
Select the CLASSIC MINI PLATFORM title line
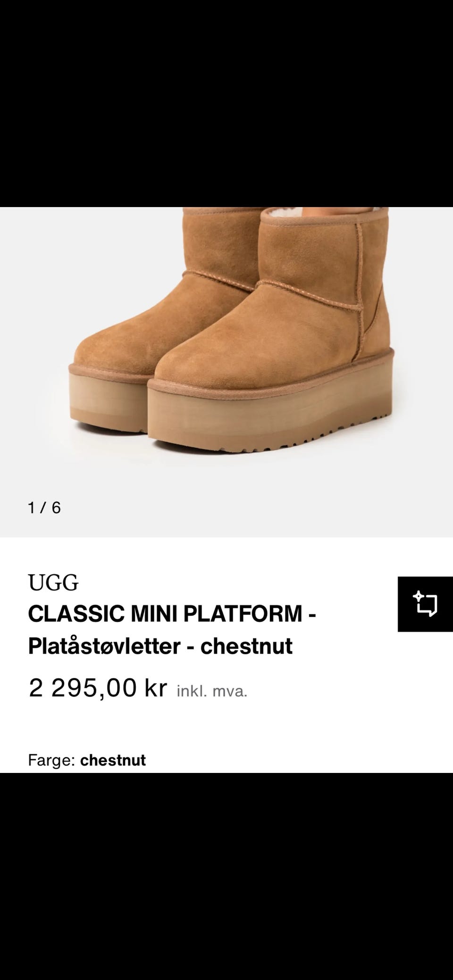click(x=172, y=613)
